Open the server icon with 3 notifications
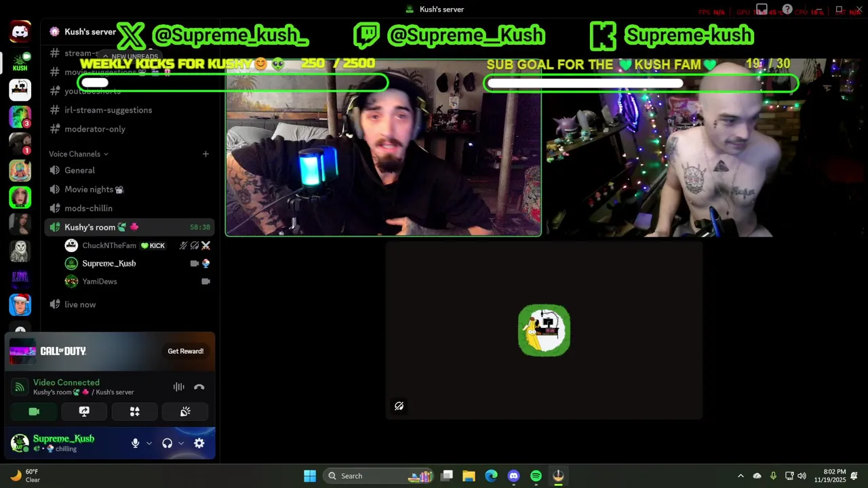 click(20, 117)
